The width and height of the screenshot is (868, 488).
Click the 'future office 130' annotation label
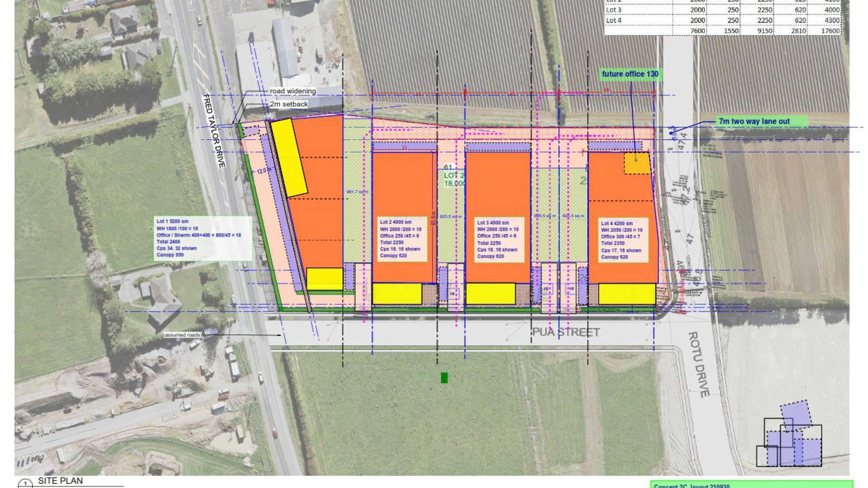630,74
